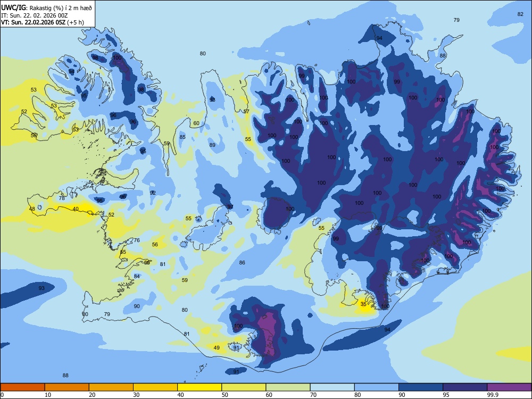532x399 pixels.
Task: Click the pale blue 70–80 legend swatch
Action: (332, 387)
